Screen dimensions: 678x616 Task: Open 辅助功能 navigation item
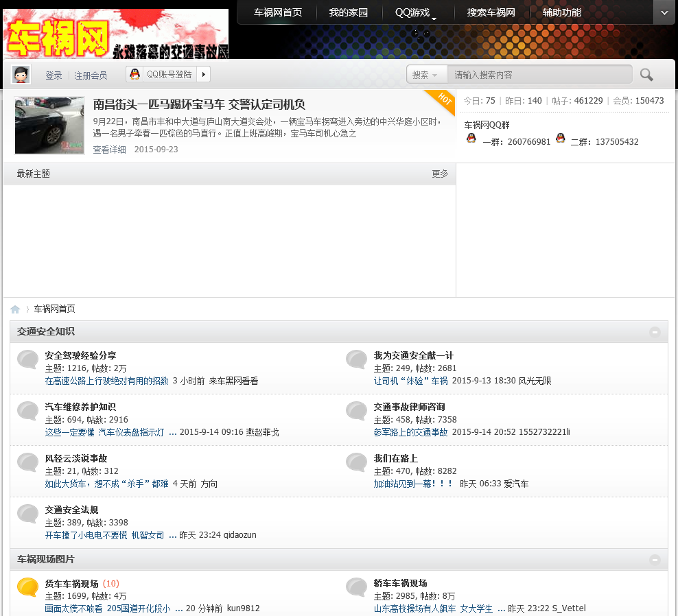coord(562,12)
